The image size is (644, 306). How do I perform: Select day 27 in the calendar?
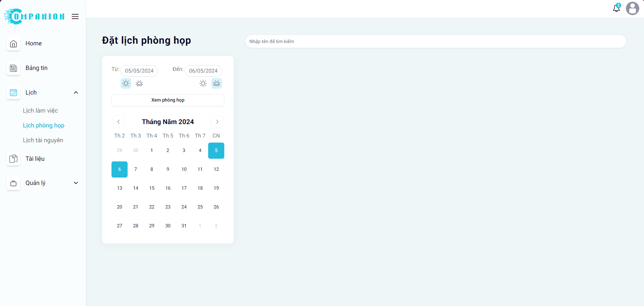coord(120,226)
